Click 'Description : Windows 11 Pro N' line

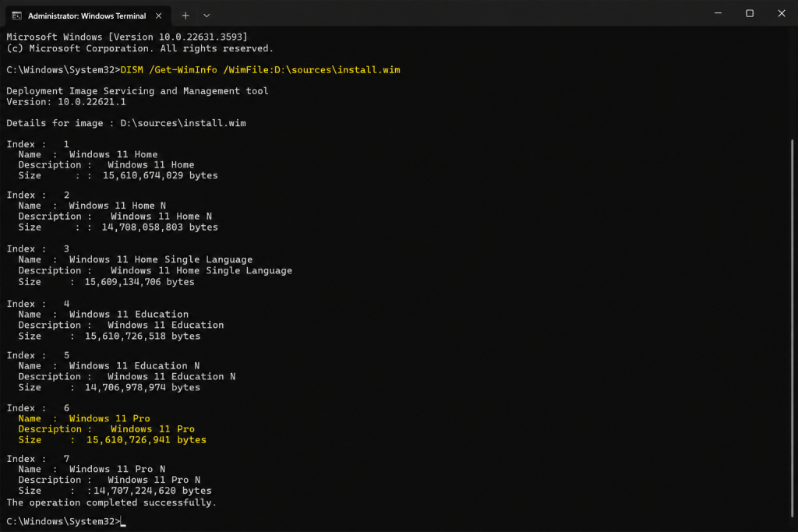click(x=109, y=480)
